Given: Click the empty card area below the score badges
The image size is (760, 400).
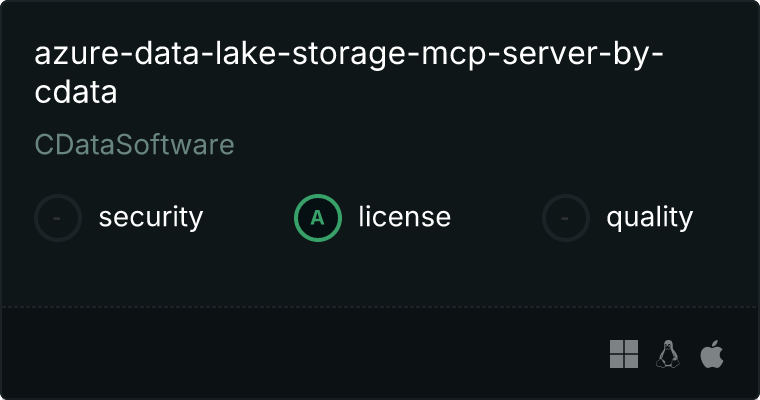Looking at the screenshot, I should click(380, 272).
